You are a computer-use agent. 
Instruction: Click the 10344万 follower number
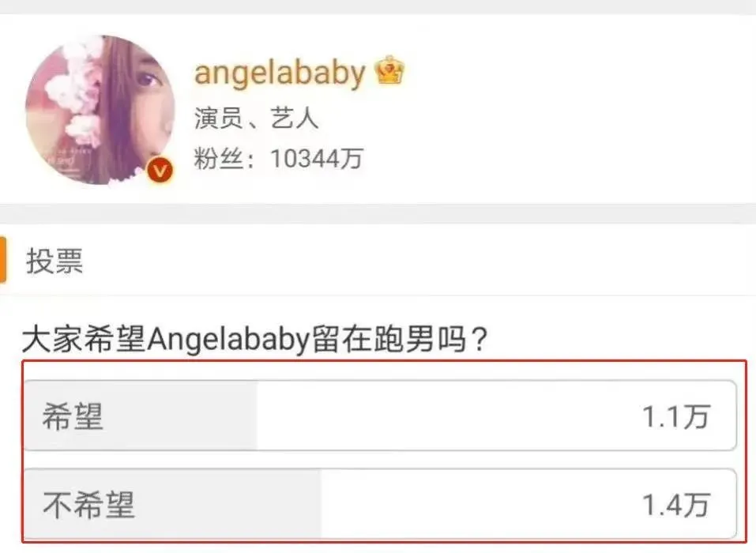[316, 159]
